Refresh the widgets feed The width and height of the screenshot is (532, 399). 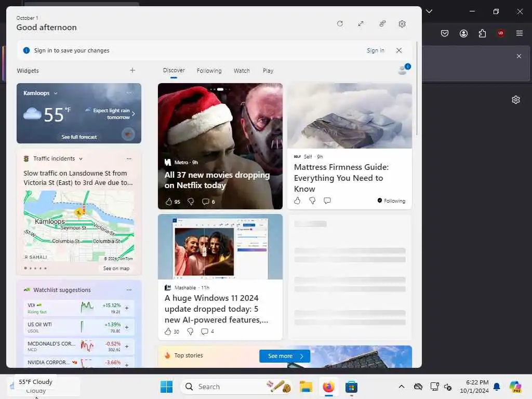[340, 24]
